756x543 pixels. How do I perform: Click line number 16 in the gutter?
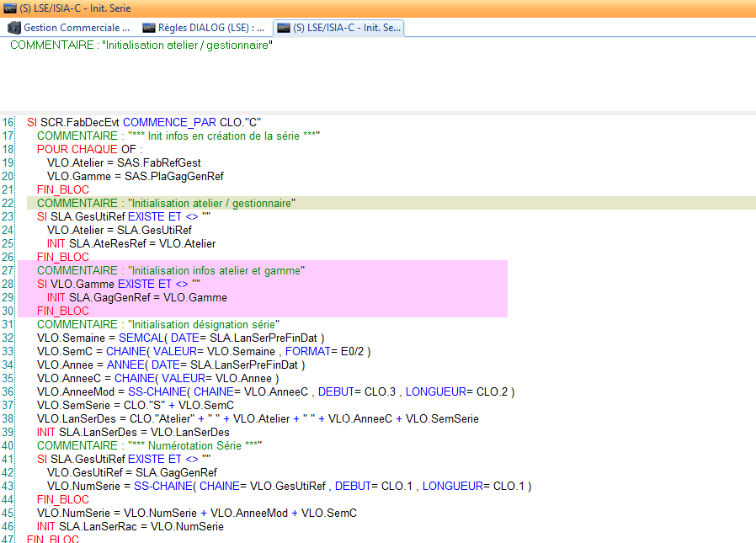point(8,122)
